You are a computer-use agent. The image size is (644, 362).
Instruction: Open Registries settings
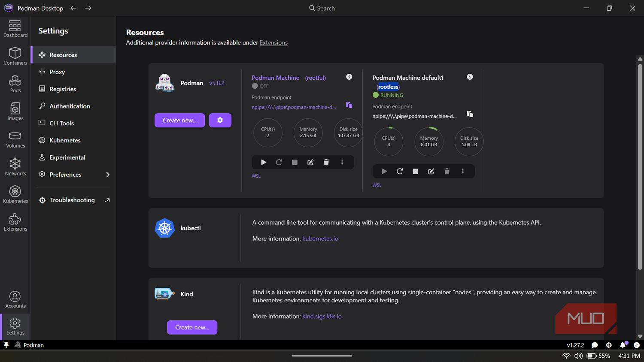pyautogui.click(x=73, y=89)
